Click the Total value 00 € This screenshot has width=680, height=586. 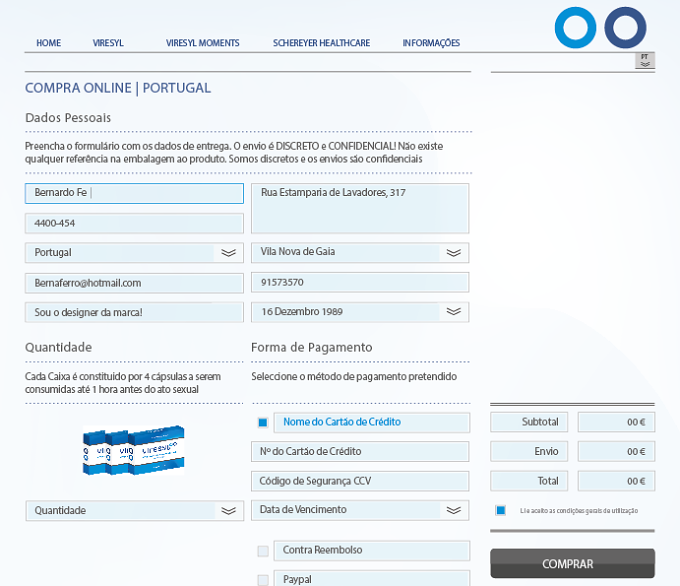click(x=616, y=481)
